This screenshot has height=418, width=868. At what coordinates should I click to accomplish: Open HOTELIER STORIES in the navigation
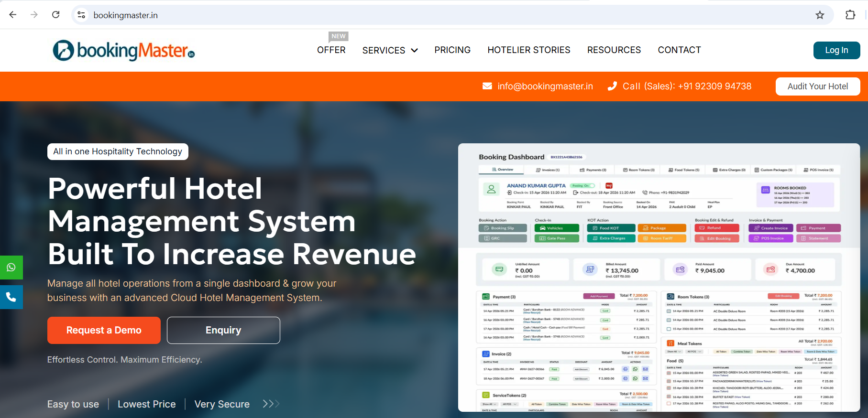click(529, 50)
